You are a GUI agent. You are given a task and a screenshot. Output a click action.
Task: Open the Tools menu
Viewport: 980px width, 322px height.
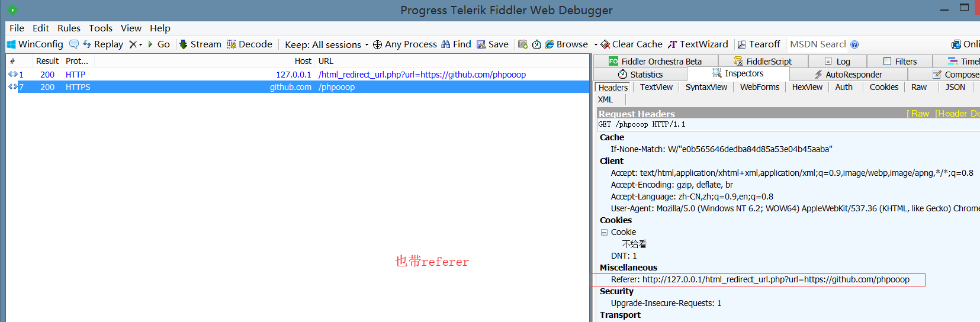pyautogui.click(x=101, y=28)
